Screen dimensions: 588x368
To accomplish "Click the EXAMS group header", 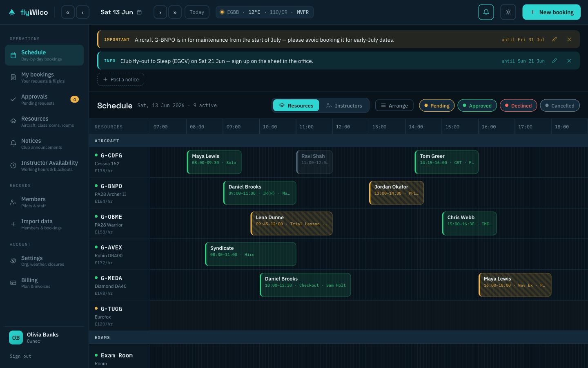I will point(339,337).
